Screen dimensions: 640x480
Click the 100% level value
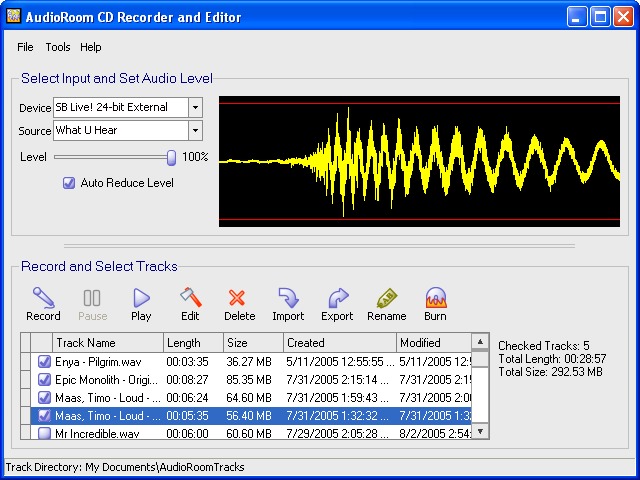[x=195, y=157]
